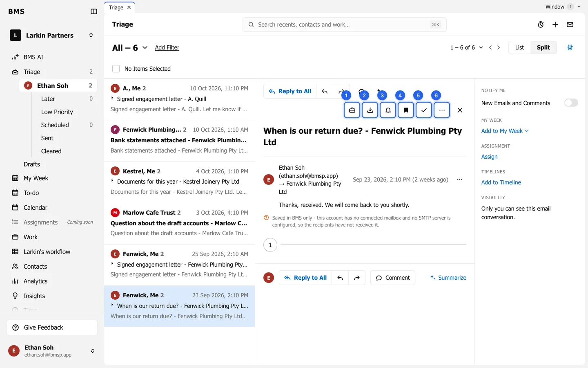Open more actions beside the checkmark icon
This screenshot has width=588, height=368.
coord(442,110)
